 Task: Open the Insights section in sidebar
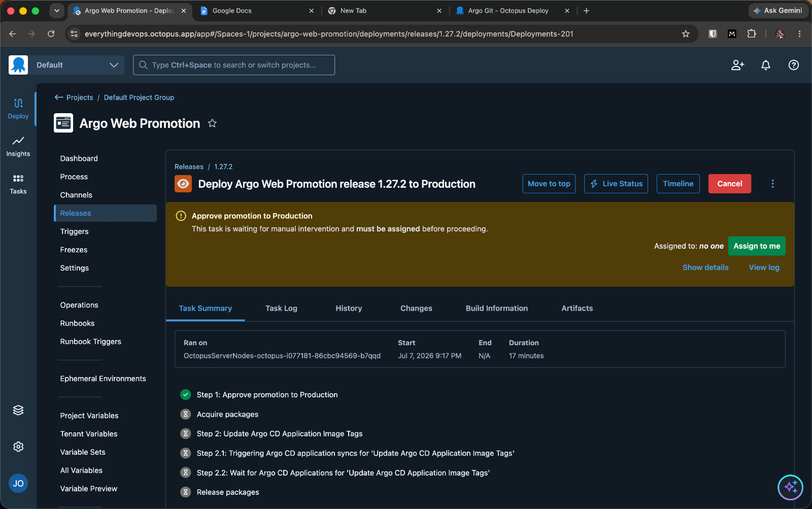18,147
